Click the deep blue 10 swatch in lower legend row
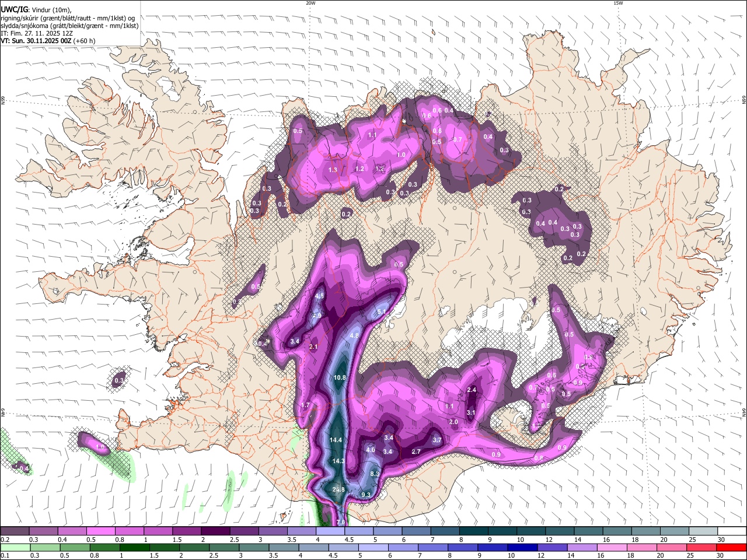Screen dimensions: 747x560 (522, 547)
